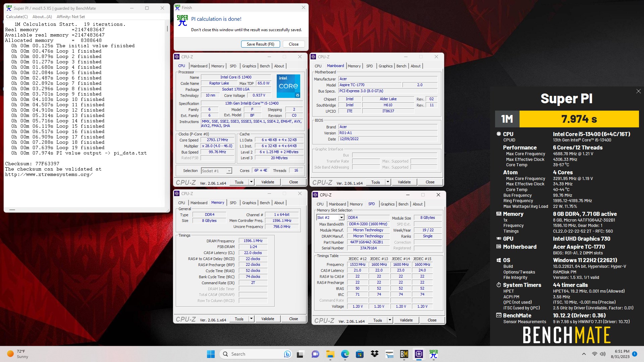Viewport: 644px width, 362px height.
Task: Open the Windows Start menu
Action: 211,354
